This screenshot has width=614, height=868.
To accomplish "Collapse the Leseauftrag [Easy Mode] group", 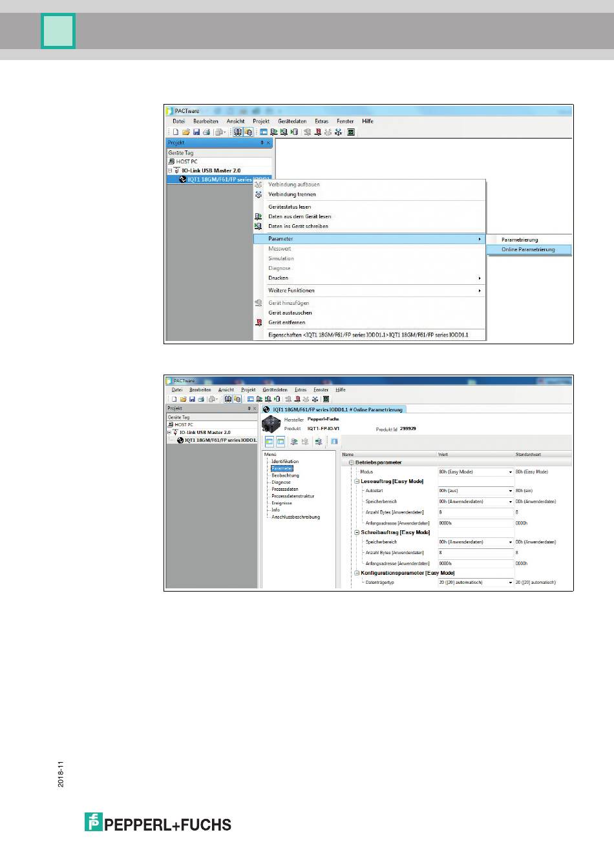I will [x=357, y=481].
